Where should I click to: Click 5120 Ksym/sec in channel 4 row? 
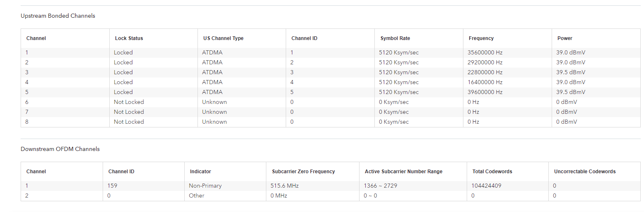pos(399,82)
